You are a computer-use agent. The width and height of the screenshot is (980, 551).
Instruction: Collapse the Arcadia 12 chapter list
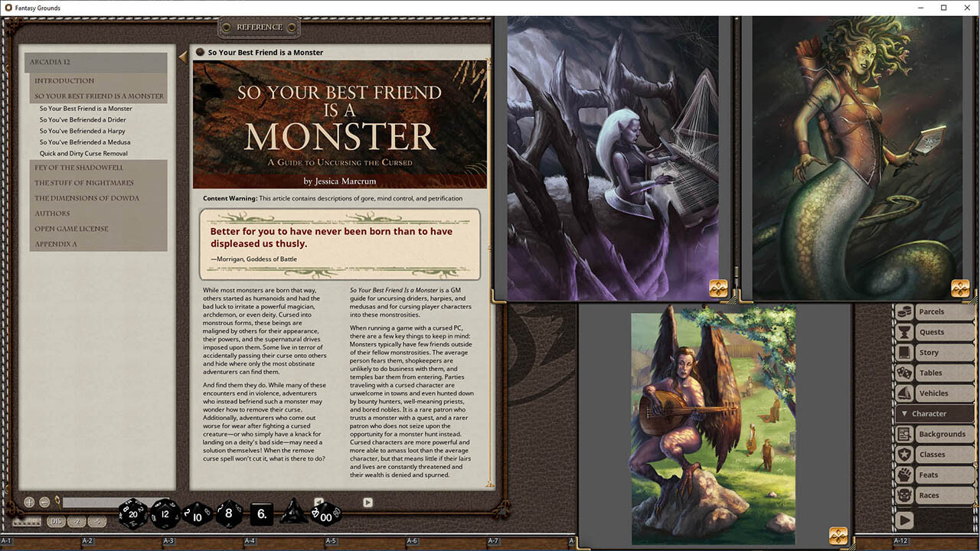tap(96, 62)
